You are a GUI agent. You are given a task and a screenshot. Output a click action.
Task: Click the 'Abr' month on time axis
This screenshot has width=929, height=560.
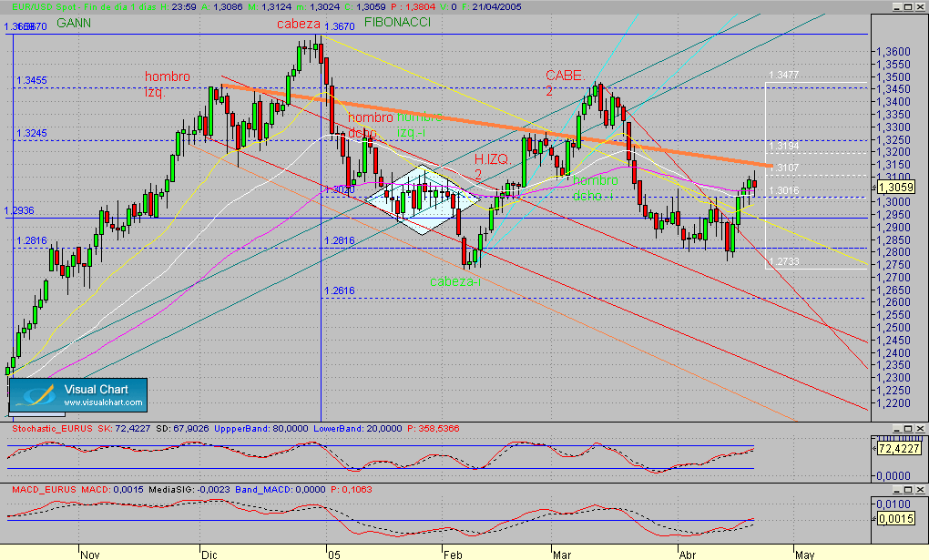(x=688, y=555)
